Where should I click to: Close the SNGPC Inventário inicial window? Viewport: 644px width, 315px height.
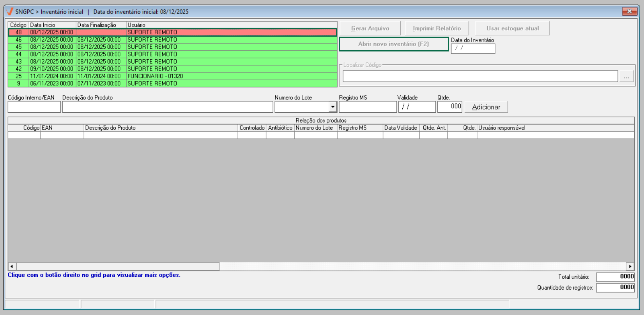coord(629,11)
